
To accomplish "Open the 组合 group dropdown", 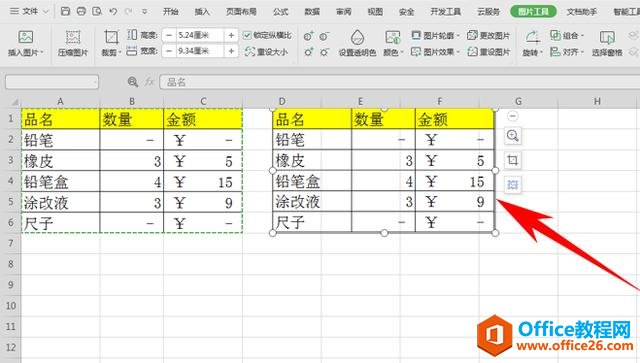I will [x=567, y=36].
